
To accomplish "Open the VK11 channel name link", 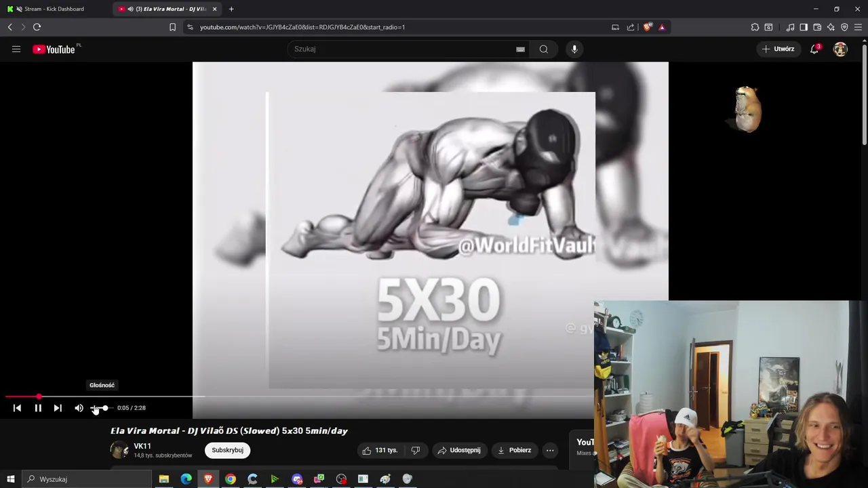I will [x=142, y=446].
